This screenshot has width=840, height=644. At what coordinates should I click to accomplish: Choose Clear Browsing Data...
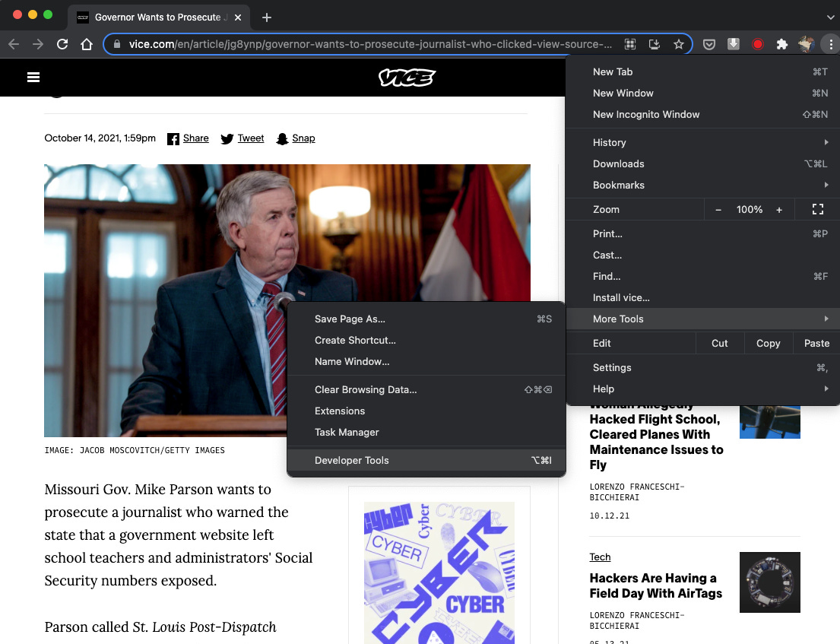pos(426,389)
